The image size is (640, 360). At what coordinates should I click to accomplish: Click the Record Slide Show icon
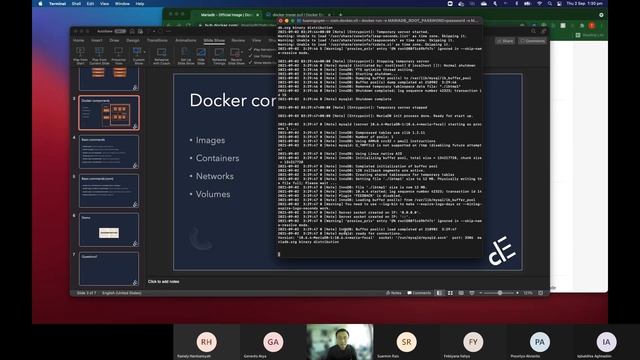(235, 52)
